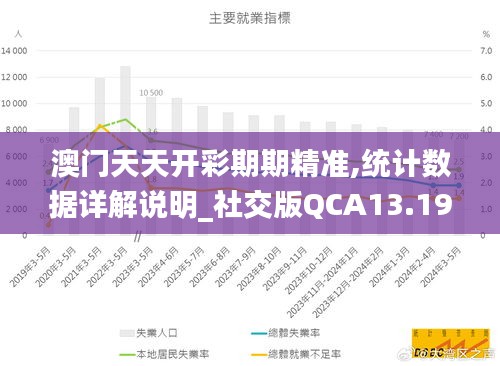Image resolution: width=500 pixels, height=366 pixels.
Task: Click the 10 000 left axis value
Action: (x=14, y=104)
